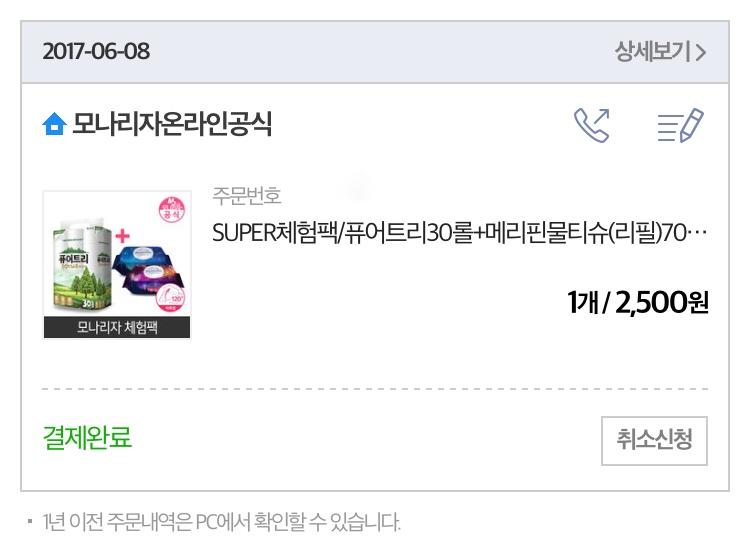Click the 취소신청 cancel request button
Viewport: 750px width, 543px height.
pos(654,441)
